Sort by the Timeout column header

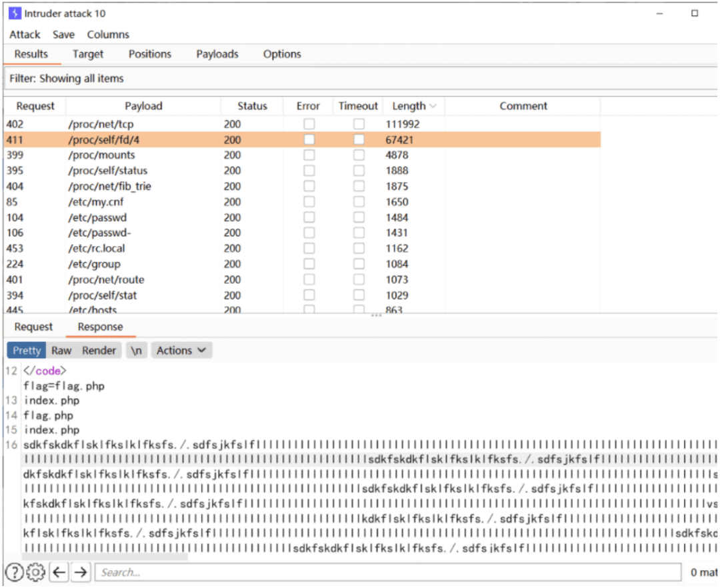pos(358,106)
